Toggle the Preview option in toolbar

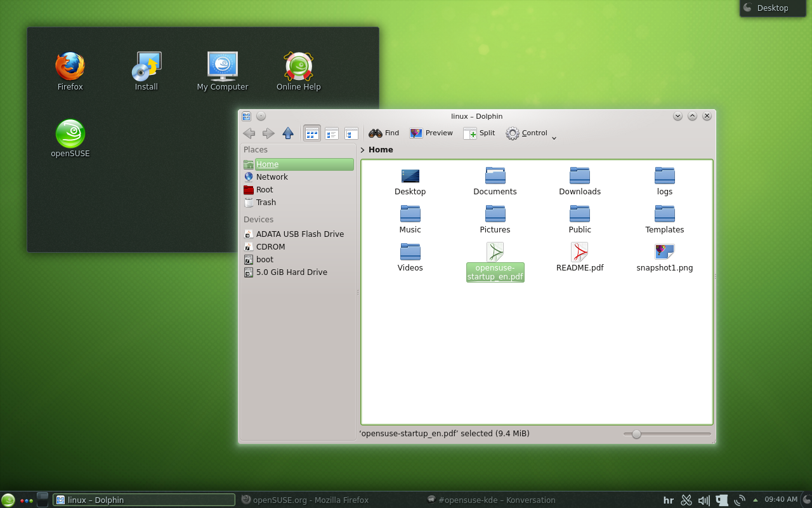coord(431,133)
